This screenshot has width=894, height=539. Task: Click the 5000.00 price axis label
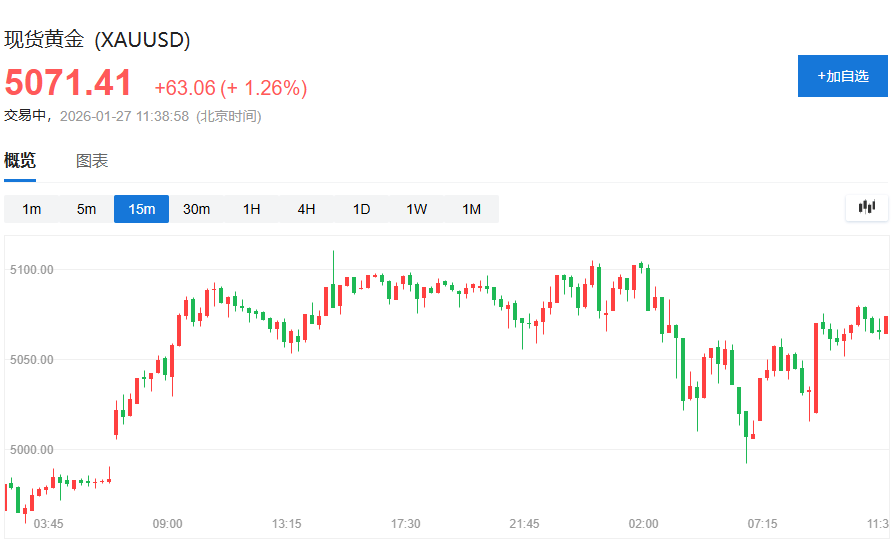31,450
